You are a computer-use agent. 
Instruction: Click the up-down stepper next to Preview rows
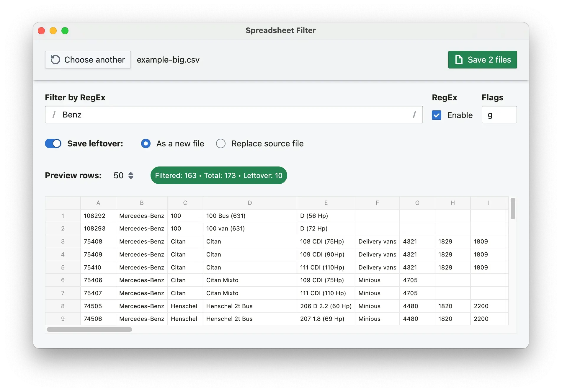[x=131, y=175]
